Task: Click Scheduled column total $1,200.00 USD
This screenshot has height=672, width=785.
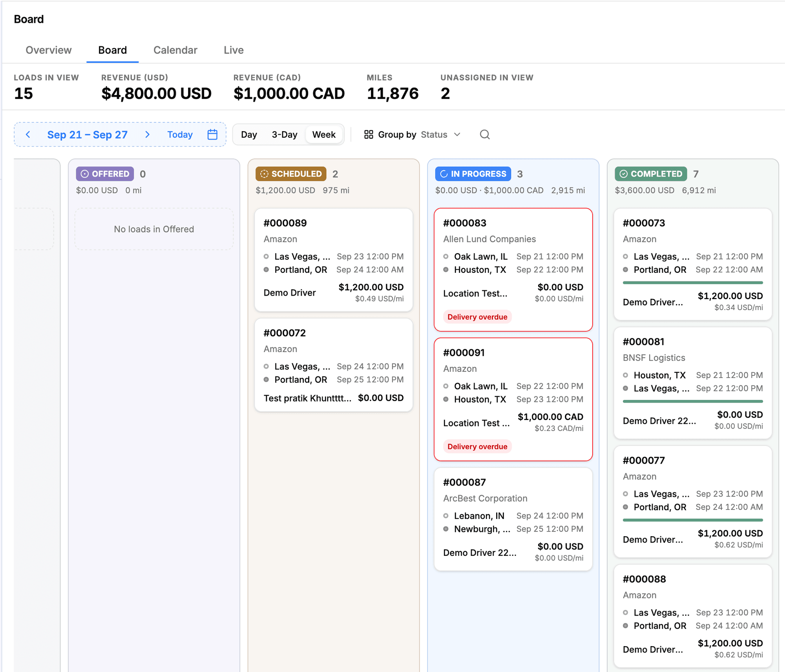Action: pyautogui.click(x=285, y=190)
